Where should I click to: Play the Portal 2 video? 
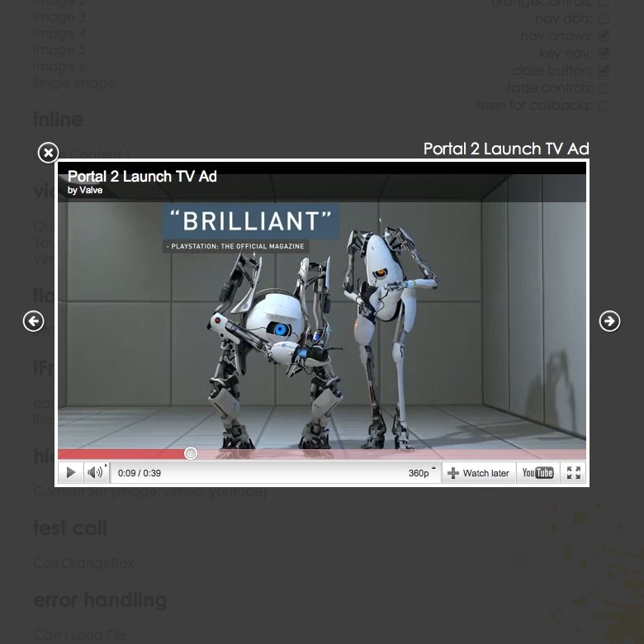click(71, 473)
